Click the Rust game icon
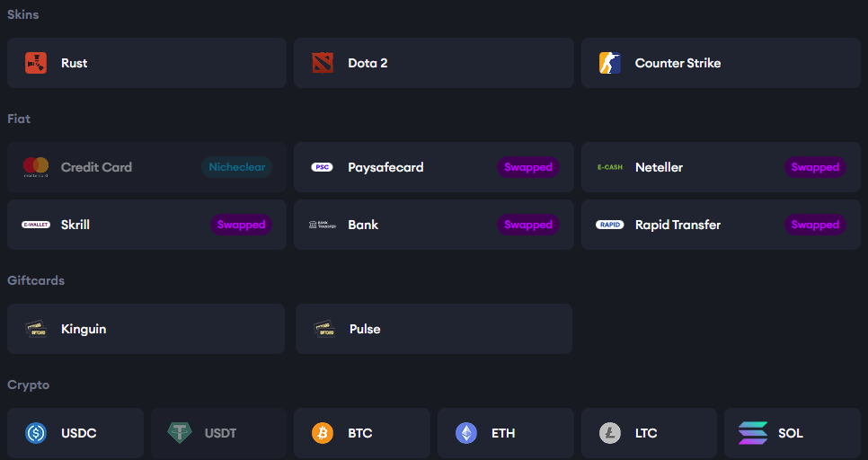Viewport: 868px width, 460px height. (x=36, y=63)
